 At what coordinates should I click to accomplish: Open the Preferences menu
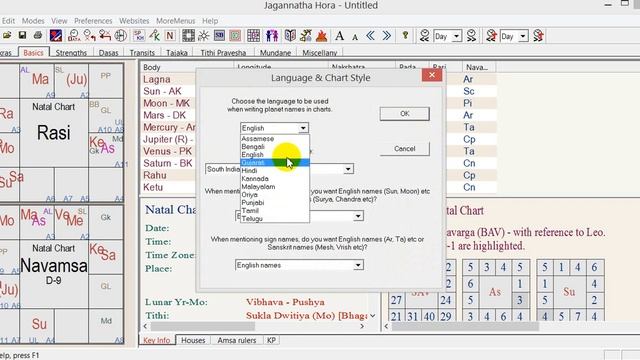(93, 21)
